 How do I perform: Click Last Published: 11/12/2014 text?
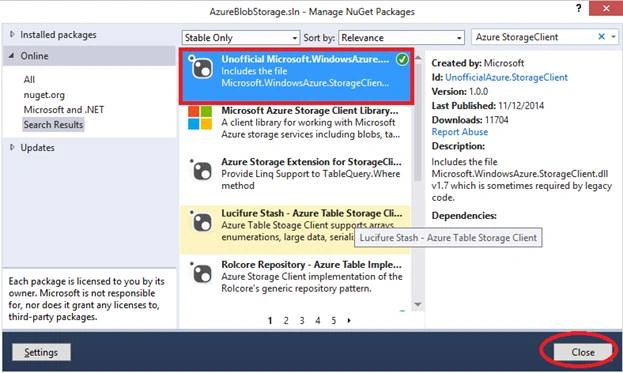tap(488, 106)
